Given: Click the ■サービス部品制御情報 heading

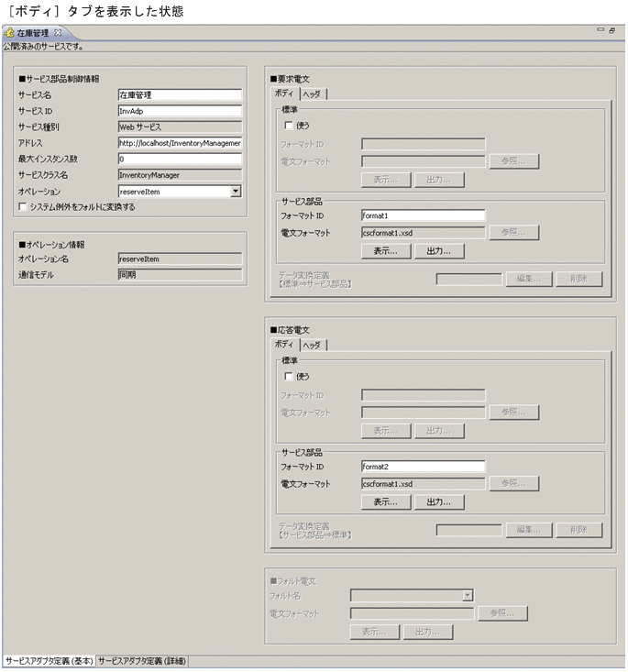Looking at the screenshot, I should 59,79.
